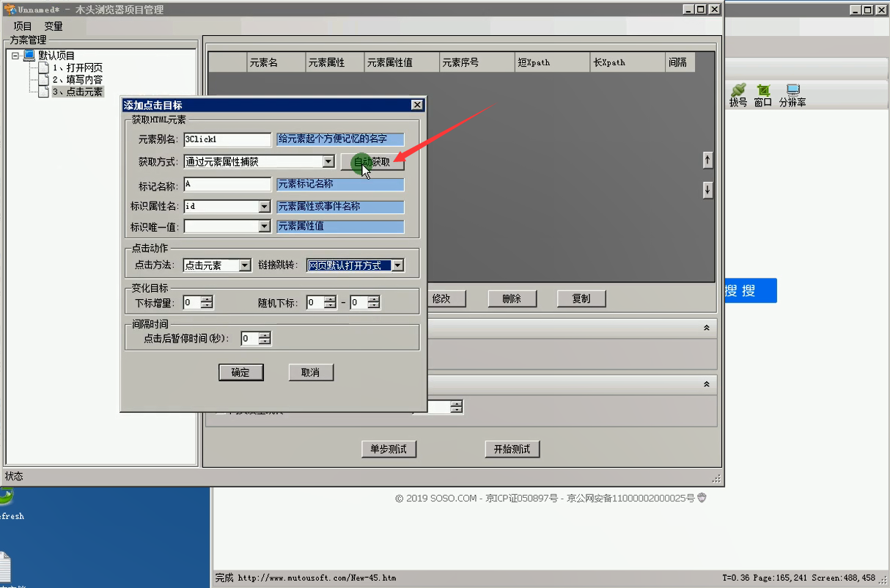
Task: Click the 京公网安备11000002000025号 footer text
Action: tap(630, 498)
